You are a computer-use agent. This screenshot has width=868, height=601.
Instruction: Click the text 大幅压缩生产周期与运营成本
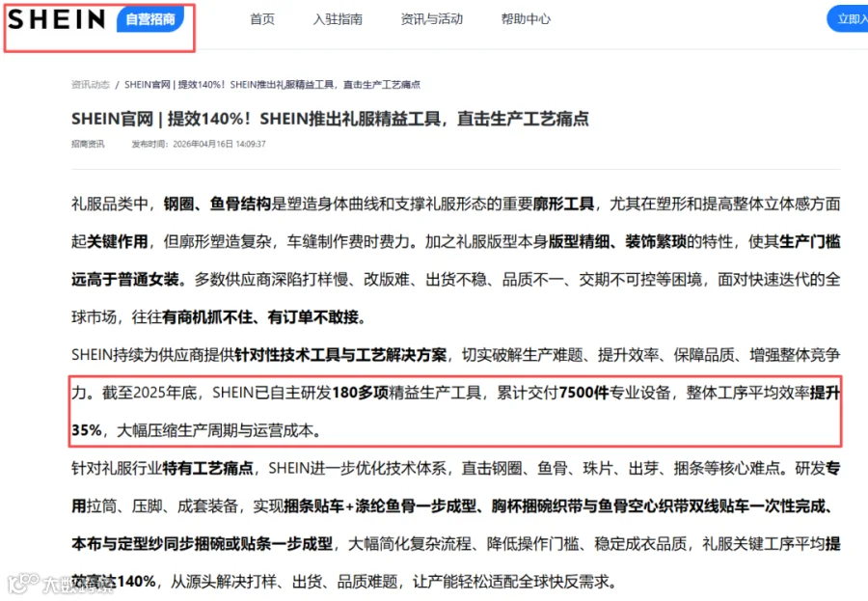click(x=215, y=430)
